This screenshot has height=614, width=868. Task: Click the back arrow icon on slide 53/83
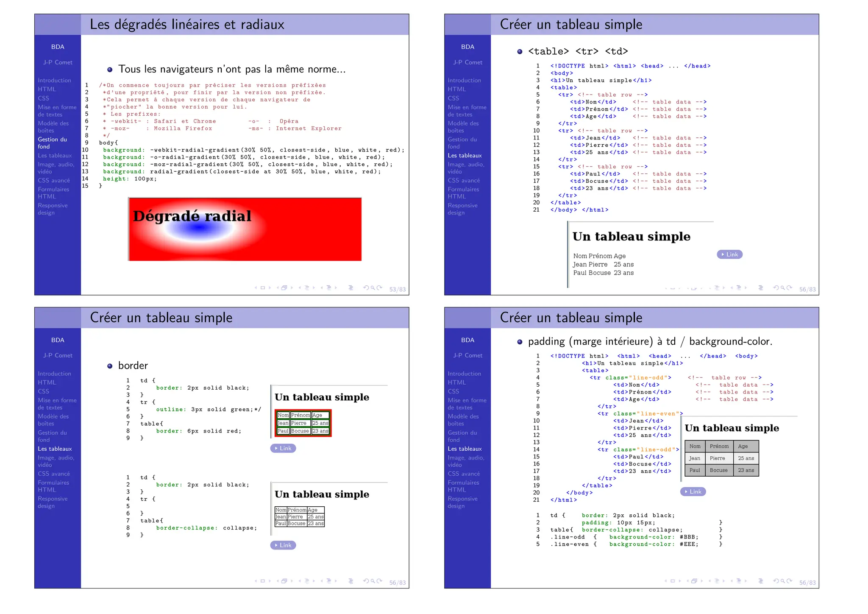click(366, 288)
